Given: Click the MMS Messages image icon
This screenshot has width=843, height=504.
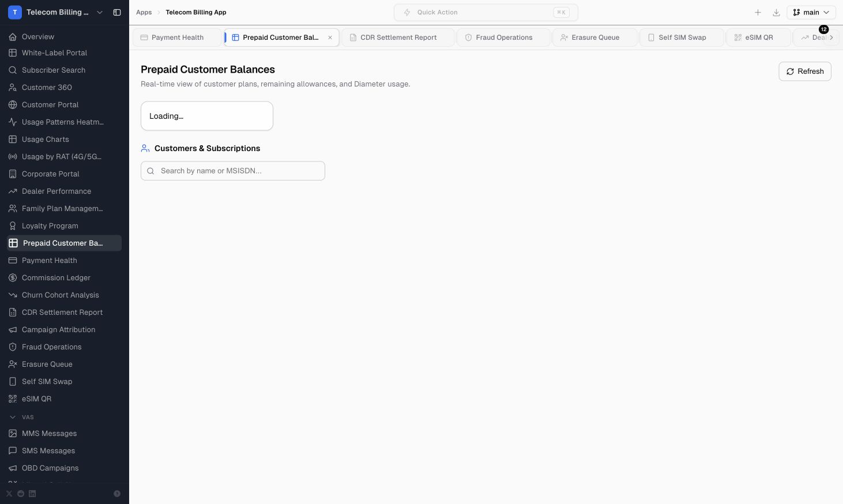Looking at the screenshot, I should (x=13, y=433).
